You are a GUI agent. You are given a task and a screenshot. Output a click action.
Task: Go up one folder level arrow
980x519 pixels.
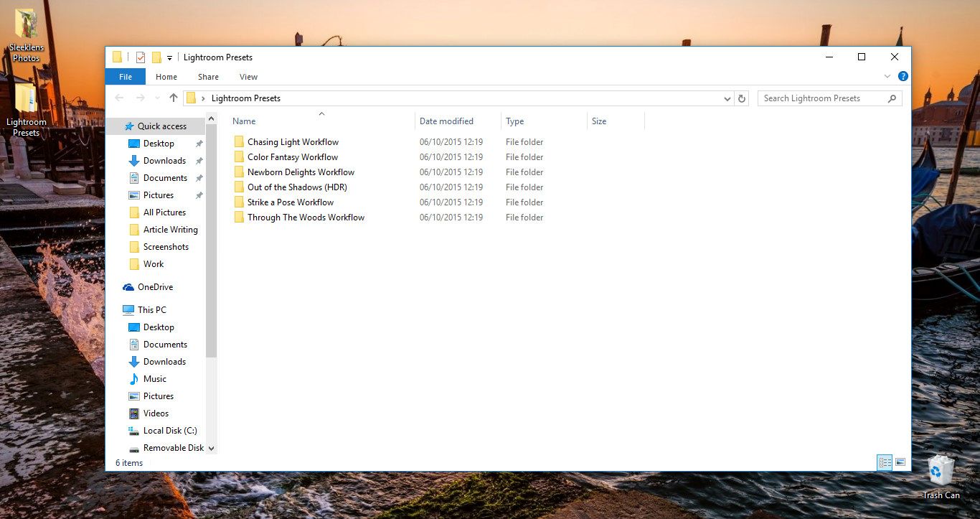(174, 98)
